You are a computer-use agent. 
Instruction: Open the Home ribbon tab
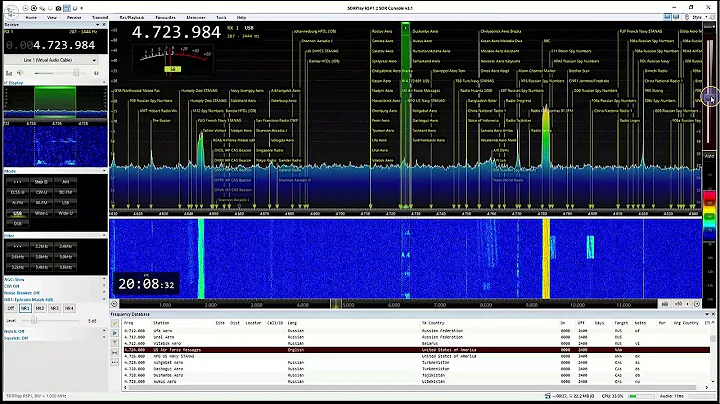pyautogui.click(x=31, y=17)
